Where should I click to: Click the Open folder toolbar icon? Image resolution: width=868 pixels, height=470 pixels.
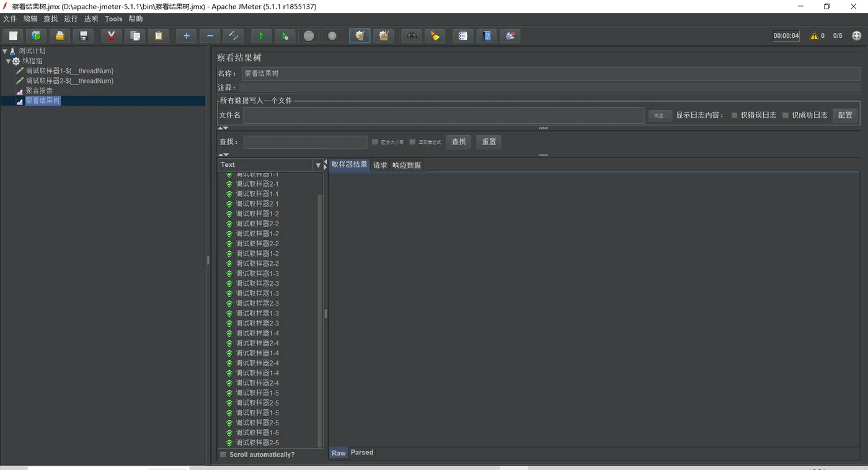pos(60,36)
